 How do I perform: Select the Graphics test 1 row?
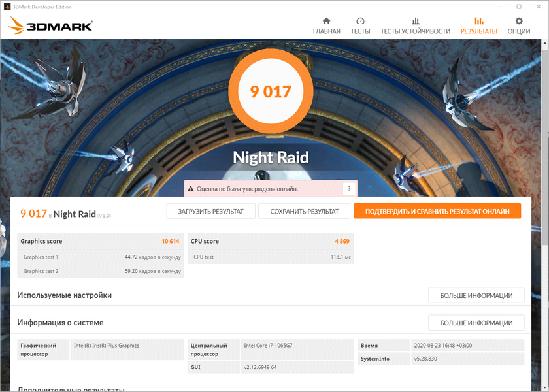click(x=101, y=257)
